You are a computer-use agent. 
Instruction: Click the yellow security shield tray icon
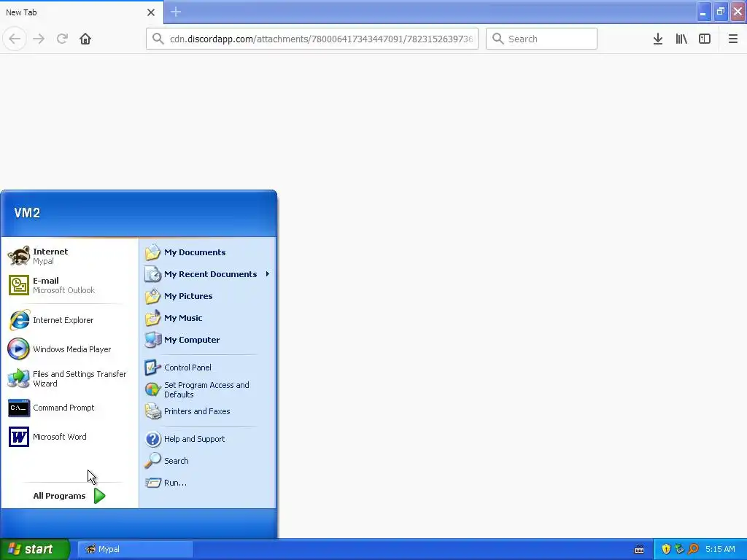(x=666, y=549)
